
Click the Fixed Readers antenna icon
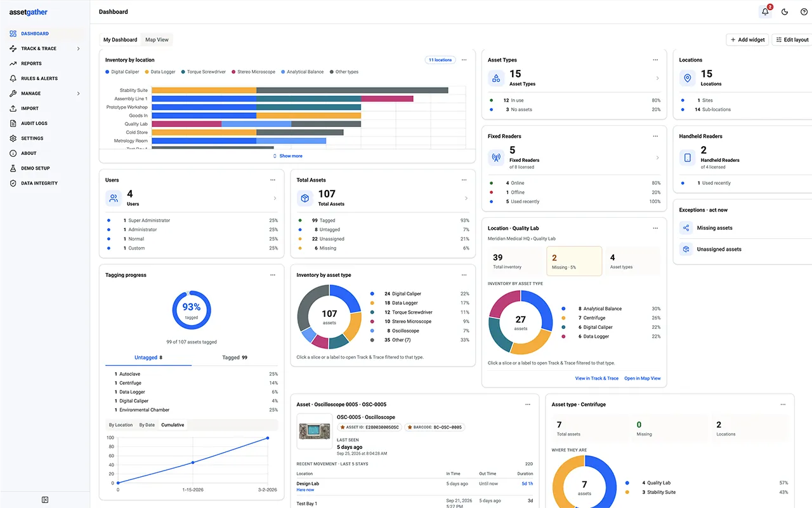coord(496,157)
